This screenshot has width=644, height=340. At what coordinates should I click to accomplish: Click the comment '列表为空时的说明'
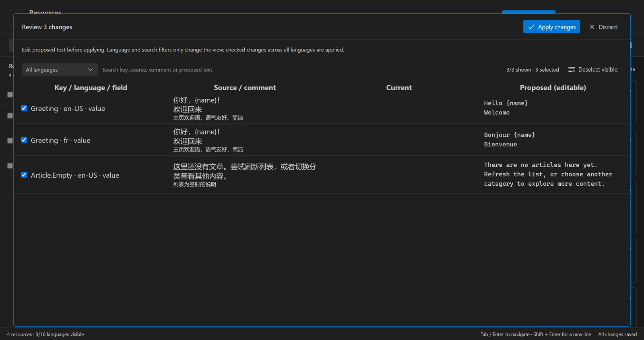pyautogui.click(x=195, y=185)
